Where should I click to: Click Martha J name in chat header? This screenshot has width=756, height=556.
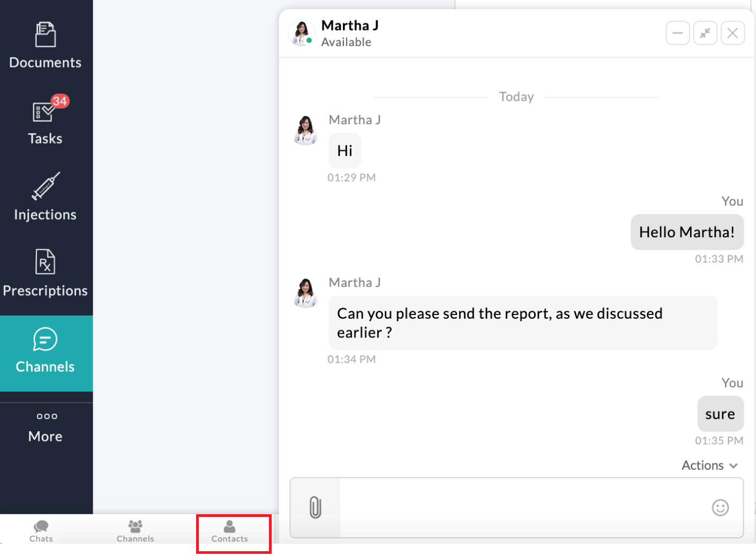pos(350,26)
